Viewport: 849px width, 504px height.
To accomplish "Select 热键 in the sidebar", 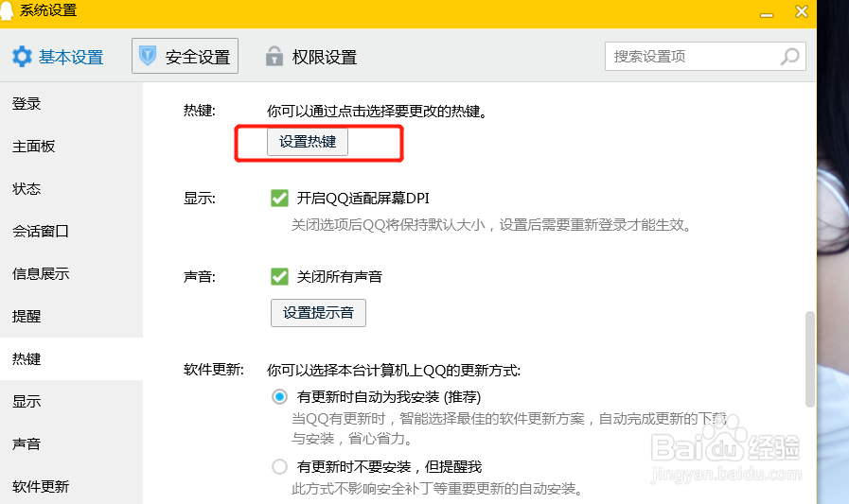I will click(x=72, y=359).
